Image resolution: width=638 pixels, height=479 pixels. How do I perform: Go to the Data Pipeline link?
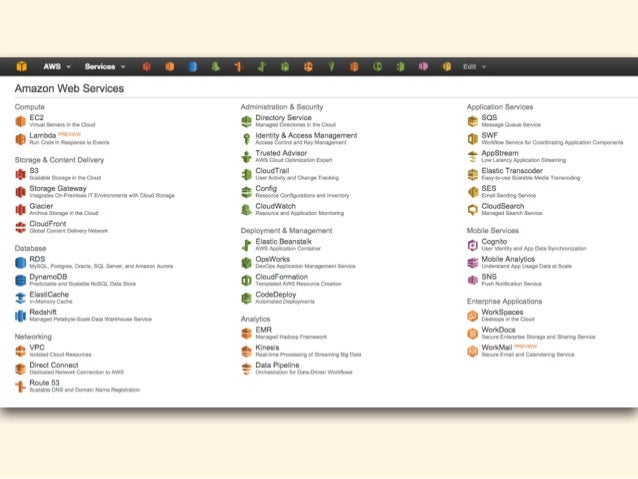[x=277, y=365]
